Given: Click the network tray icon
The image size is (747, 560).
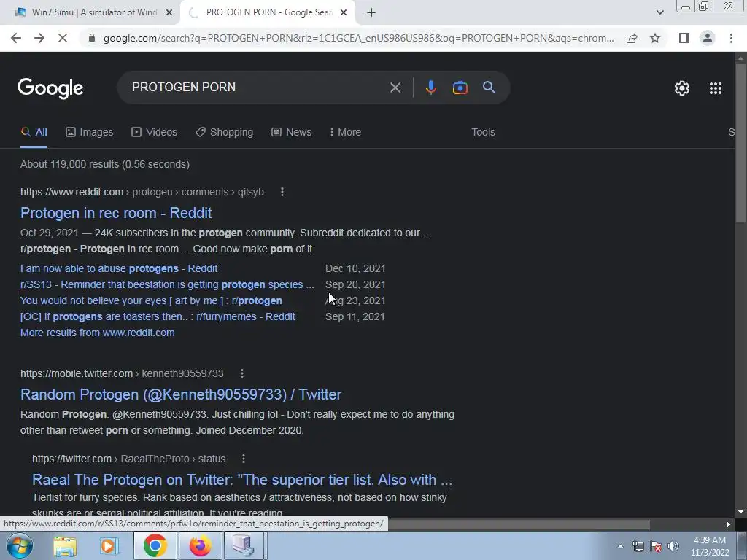Looking at the screenshot, I should point(638,546).
